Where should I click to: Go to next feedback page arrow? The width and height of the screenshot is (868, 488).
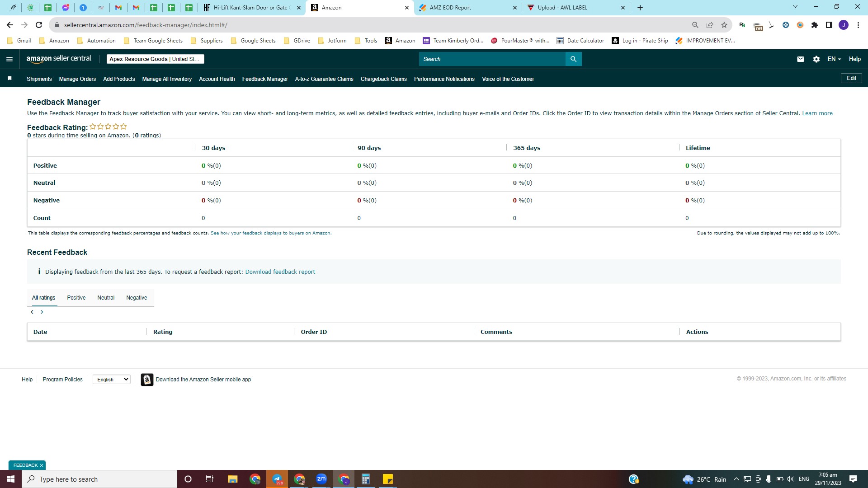pyautogui.click(x=42, y=312)
